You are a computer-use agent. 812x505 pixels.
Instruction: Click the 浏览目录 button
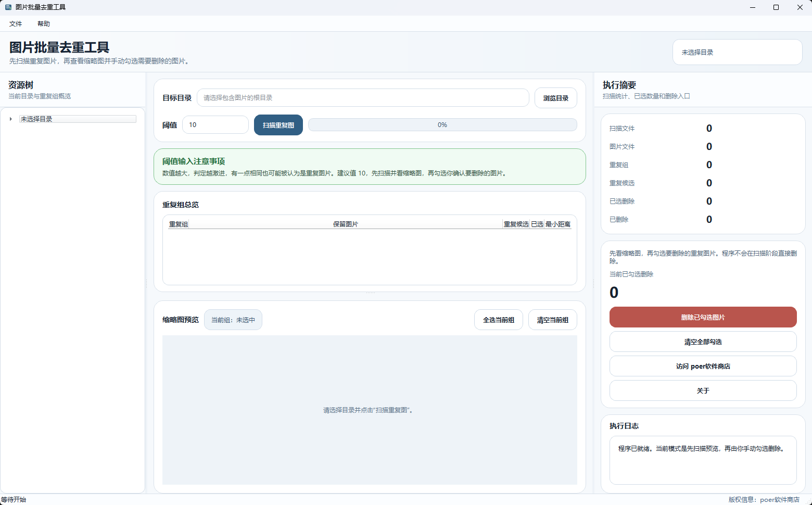tap(555, 98)
